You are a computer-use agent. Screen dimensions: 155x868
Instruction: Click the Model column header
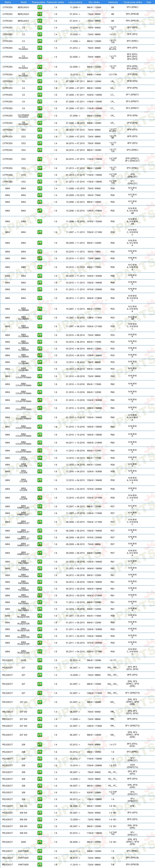[24, 2]
